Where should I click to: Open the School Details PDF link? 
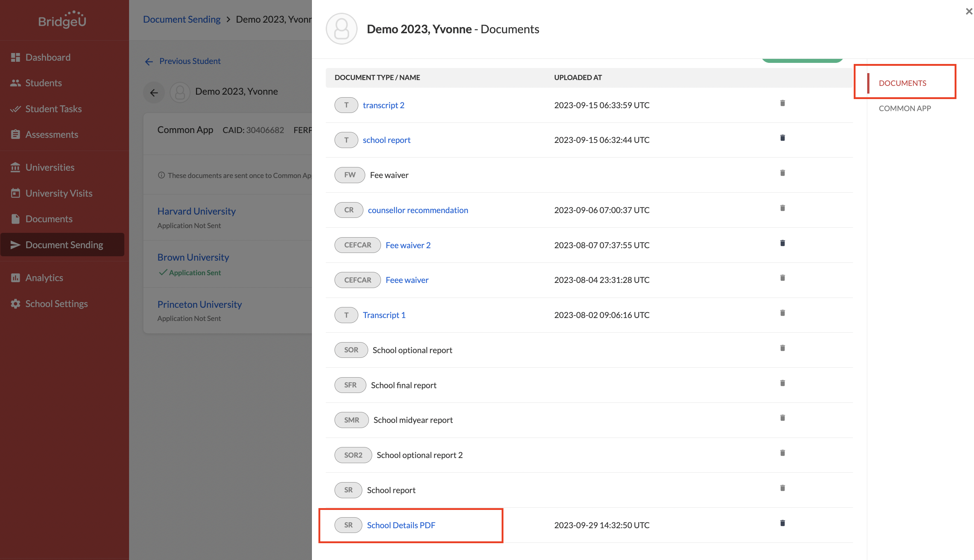[401, 525]
